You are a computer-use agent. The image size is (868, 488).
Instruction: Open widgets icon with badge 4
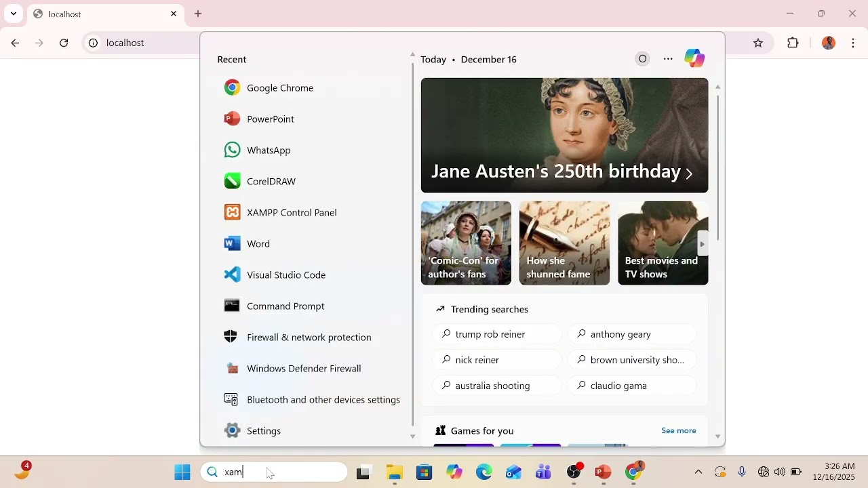[22, 470]
